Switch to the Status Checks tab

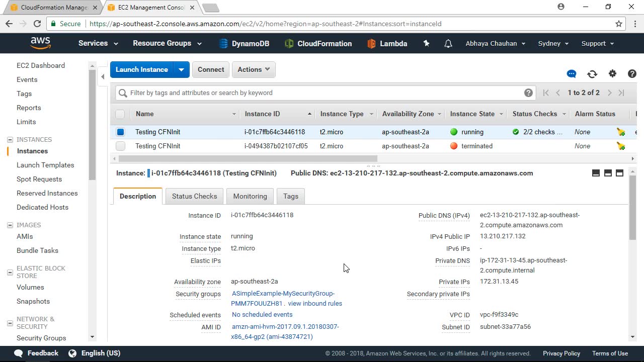tap(195, 196)
